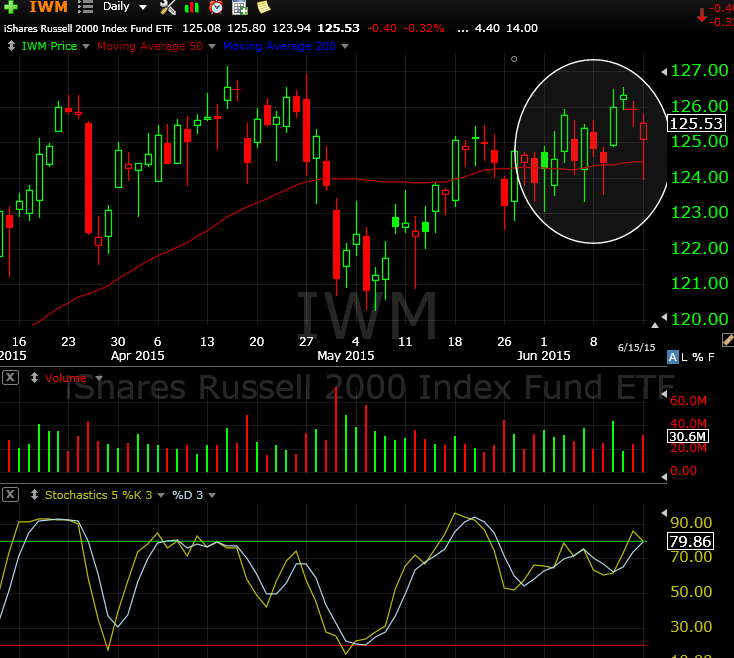
Task: Toggle the A auto-scale button
Action: [x=673, y=357]
